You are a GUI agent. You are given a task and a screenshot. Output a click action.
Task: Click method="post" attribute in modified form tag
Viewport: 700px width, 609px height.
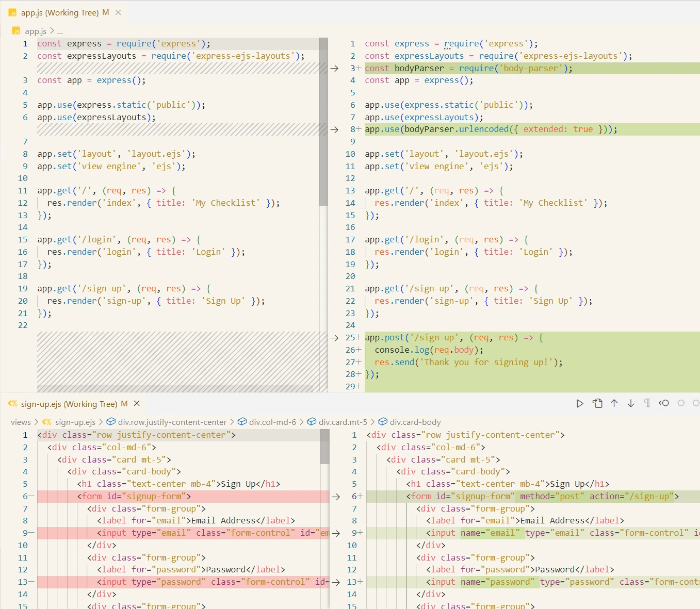point(552,497)
